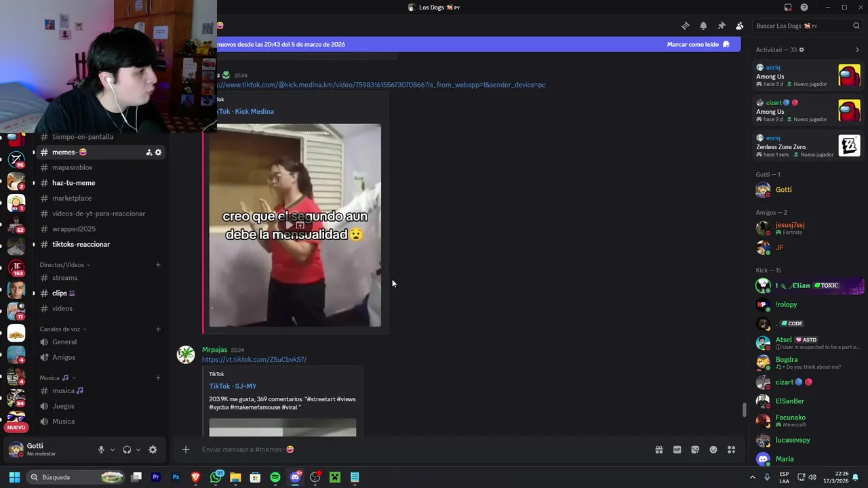Click the search magnifier in Buscar Los Dogs
The height and width of the screenshot is (488, 868).
point(856,26)
